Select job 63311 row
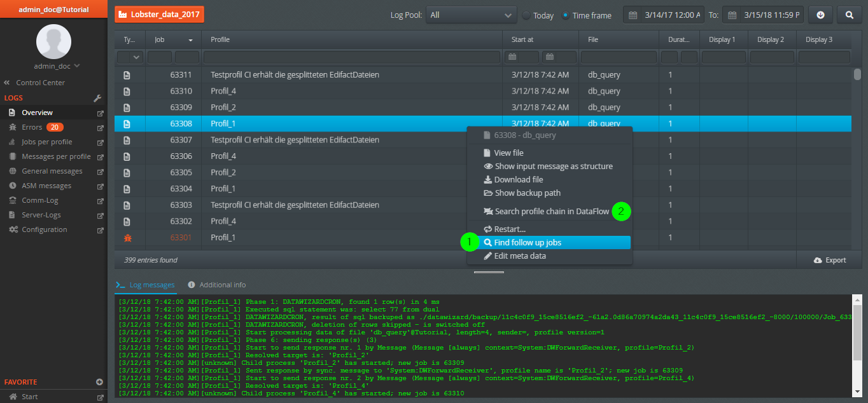The height and width of the screenshot is (403, 868). click(x=483, y=74)
